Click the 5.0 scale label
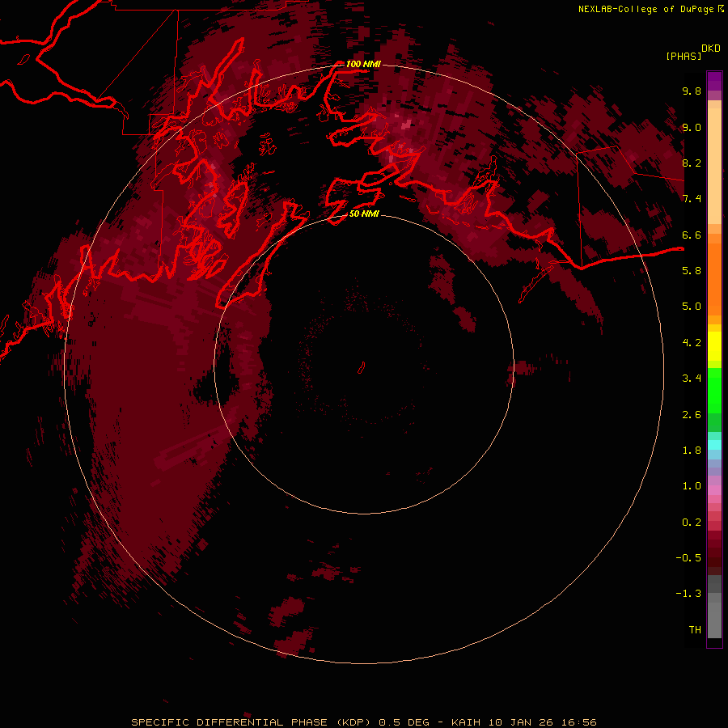 click(692, 307)
